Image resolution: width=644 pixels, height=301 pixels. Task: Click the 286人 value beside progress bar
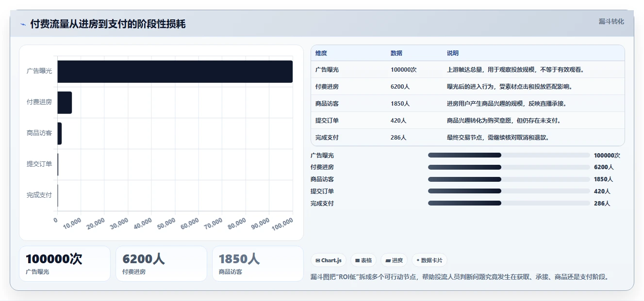coord(602,204)
